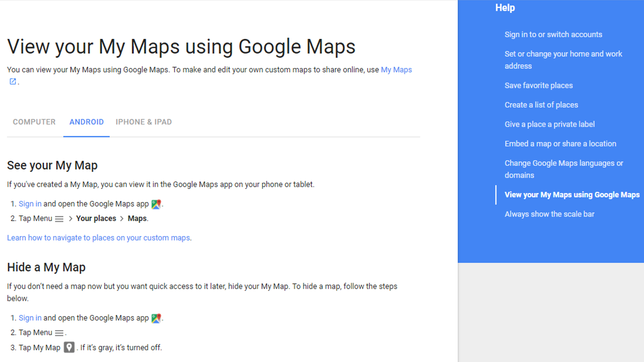Click Sign in link under Hide a My Map

pyautogui.click(x=30, y=318)
